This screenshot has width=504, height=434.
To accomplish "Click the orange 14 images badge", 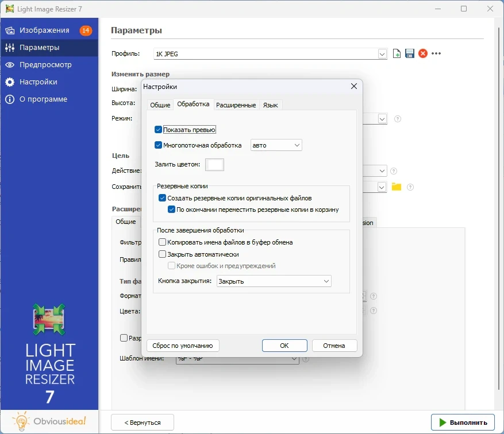I will point(86,30).
